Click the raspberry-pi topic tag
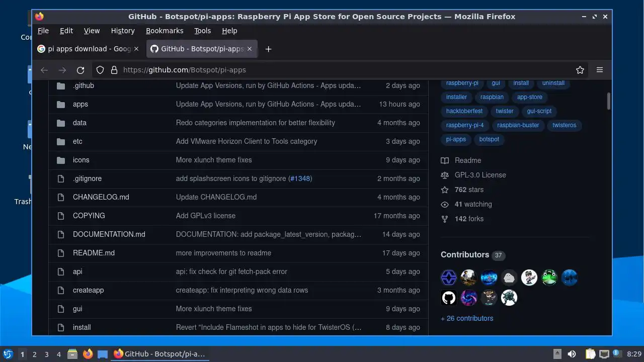Screen dimensions: 644x362 (462, 83)
